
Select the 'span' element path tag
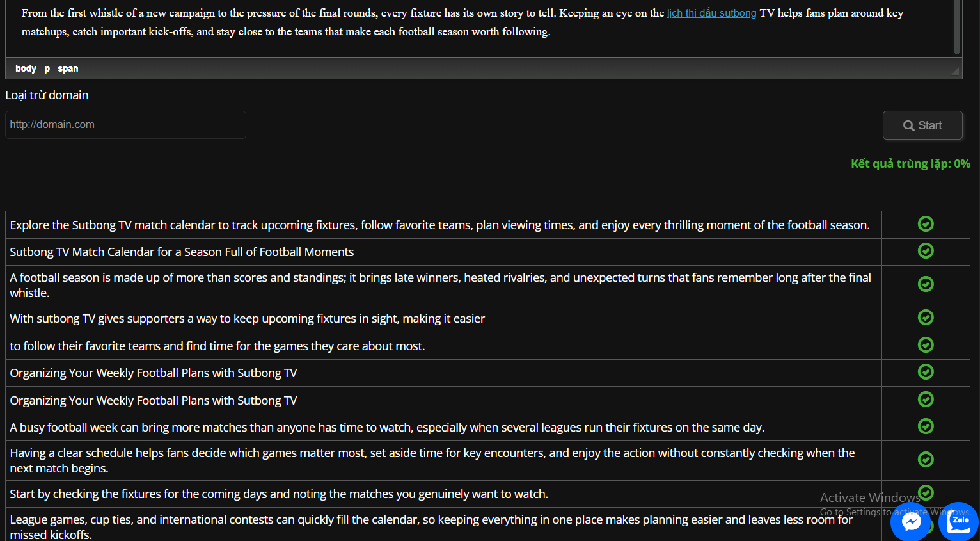pyautogui.click(x=68, y=69)
